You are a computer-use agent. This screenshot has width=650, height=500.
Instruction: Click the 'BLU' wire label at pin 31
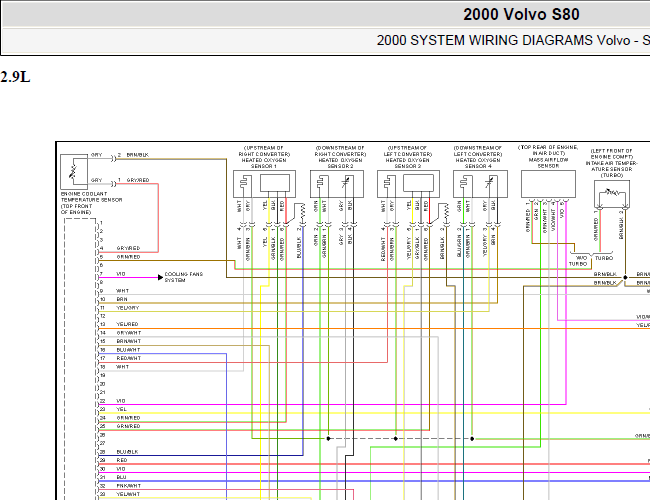point(121,477)
